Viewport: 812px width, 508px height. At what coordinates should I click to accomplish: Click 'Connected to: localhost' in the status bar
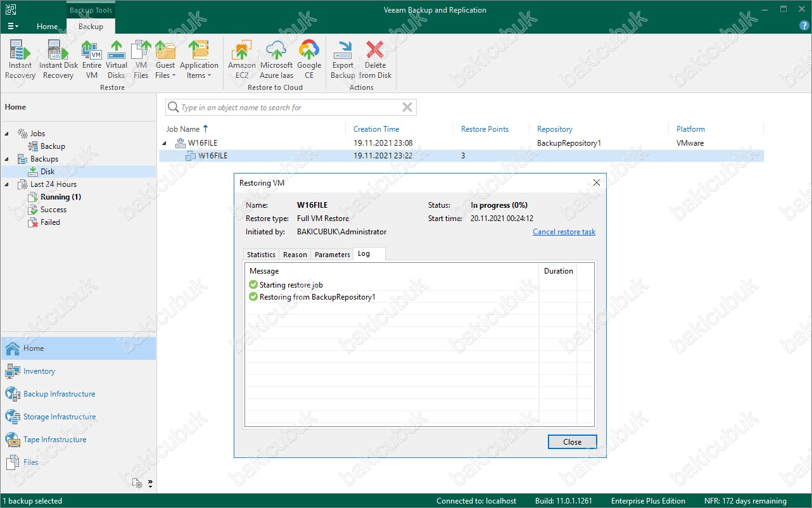click(476, 501)
